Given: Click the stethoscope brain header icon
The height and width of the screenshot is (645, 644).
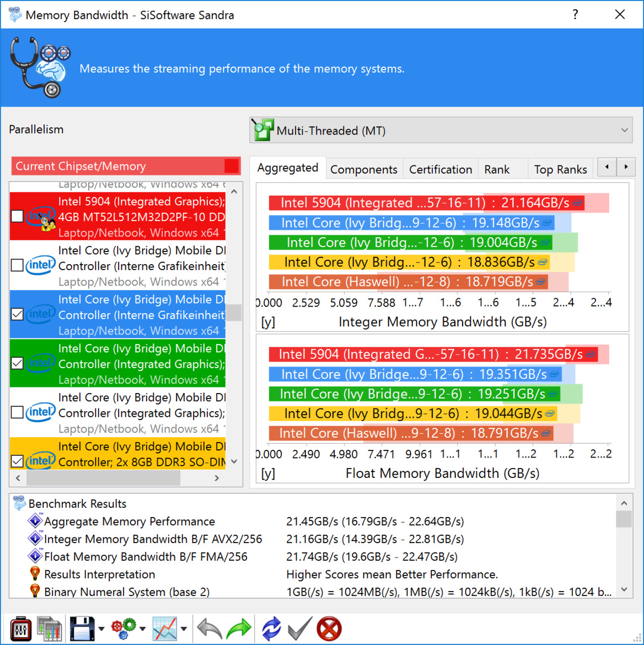Looking at the screenshot, I should point(40,67).
